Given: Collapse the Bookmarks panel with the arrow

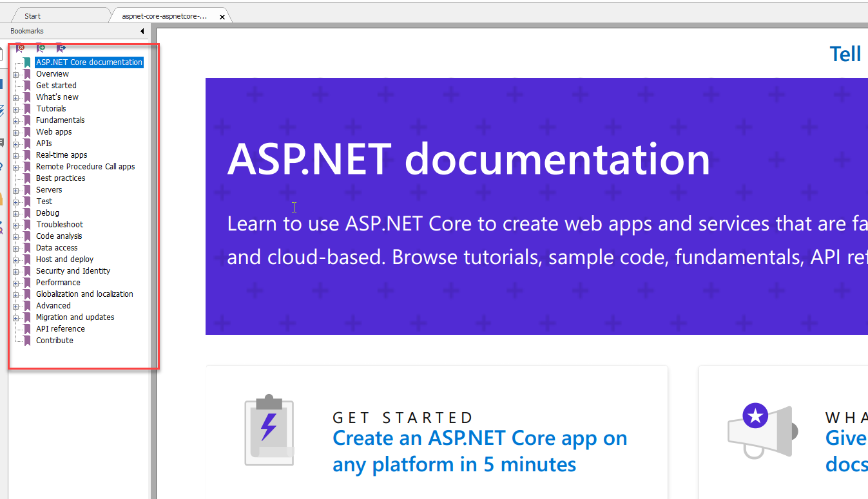Looking at the screenshot, I should coord(142,31).
